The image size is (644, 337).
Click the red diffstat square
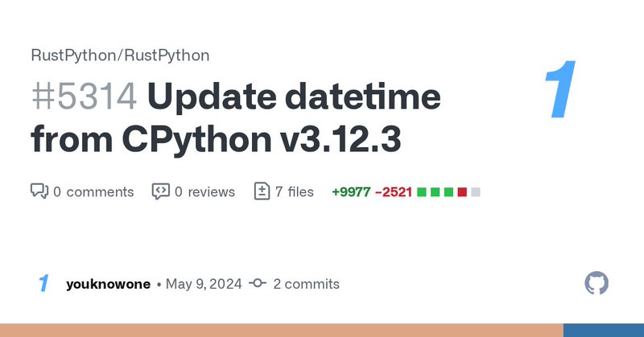point(462,191)
